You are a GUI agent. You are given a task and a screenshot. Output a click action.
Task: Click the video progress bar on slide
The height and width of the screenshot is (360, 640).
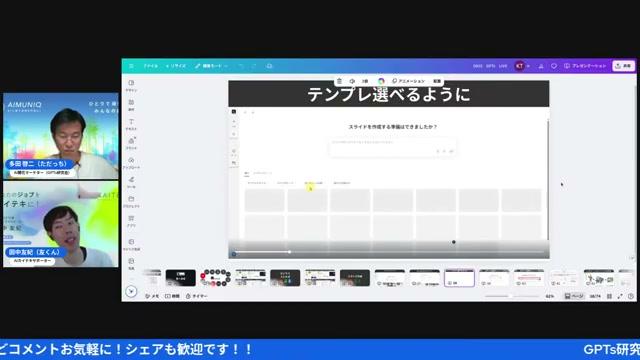390,252
